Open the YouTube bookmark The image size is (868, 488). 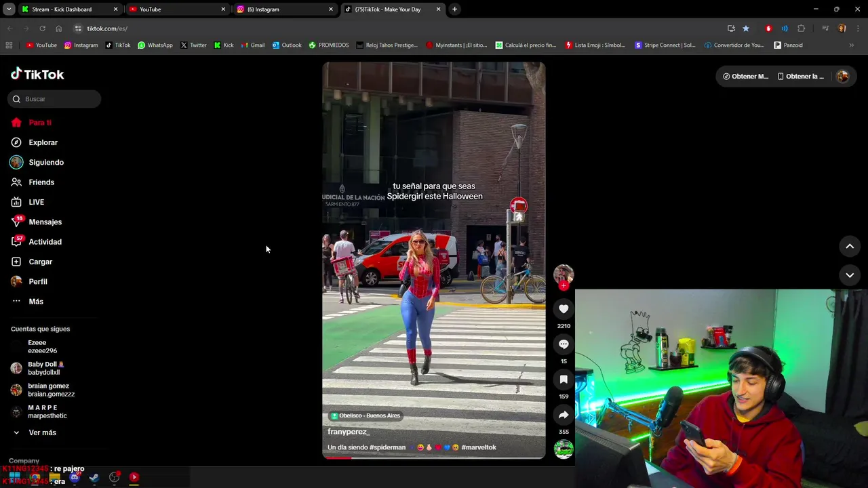coord(41,45)
